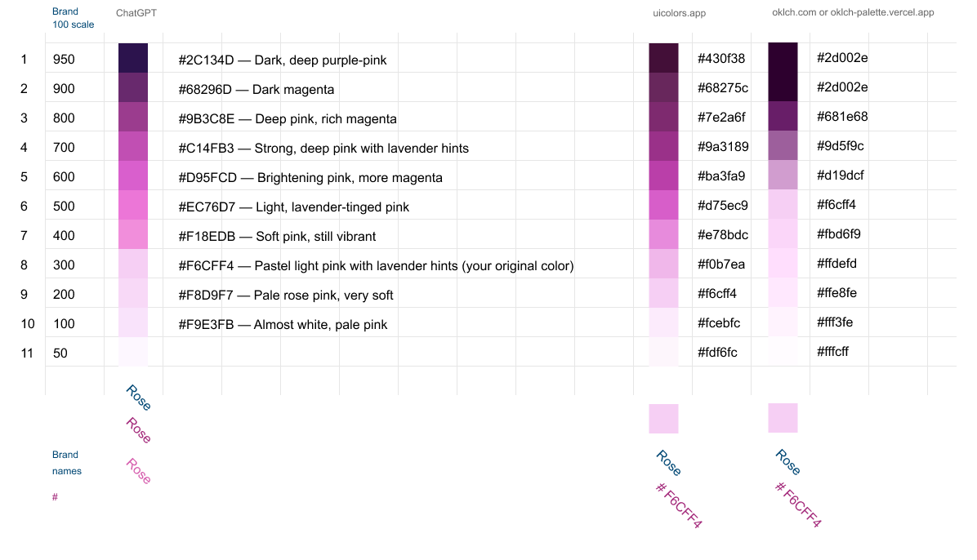Image resolution: width=977 pixels, height=560 pixels.
Task: Select the "#2C134D — Dark, deep purple-pink" cell
Action: 283,60
